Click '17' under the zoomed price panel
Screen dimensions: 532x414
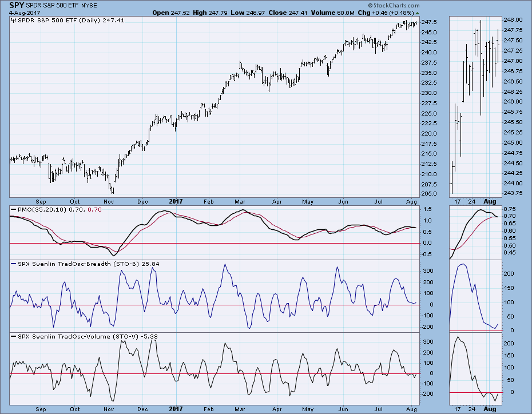[458, 201]
